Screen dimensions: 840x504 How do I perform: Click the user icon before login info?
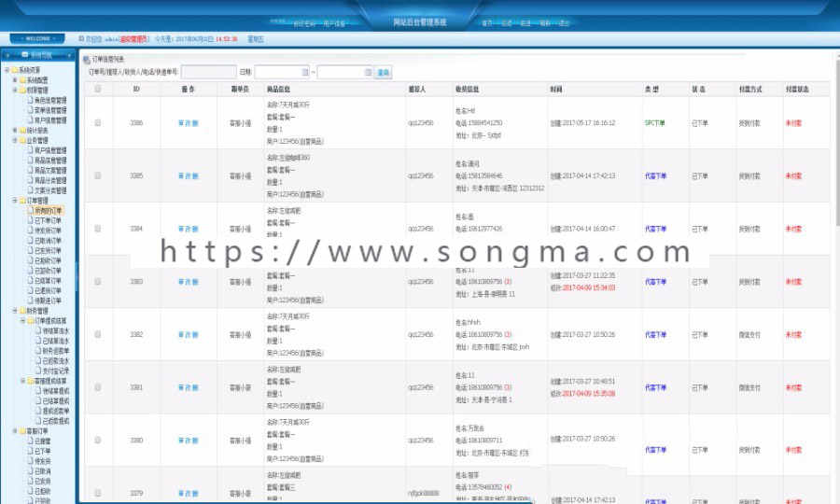(81, 38)
